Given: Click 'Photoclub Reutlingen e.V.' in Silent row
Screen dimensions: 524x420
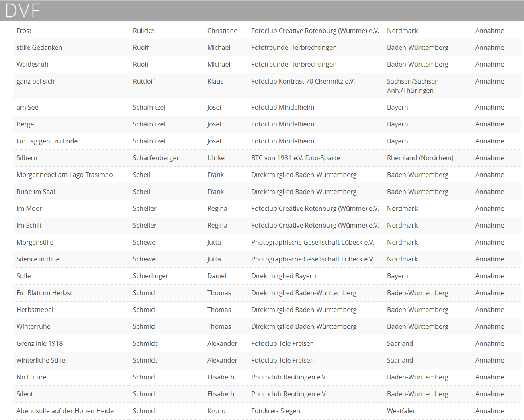Looking at the screenshot, I should (x=289, y=394).
